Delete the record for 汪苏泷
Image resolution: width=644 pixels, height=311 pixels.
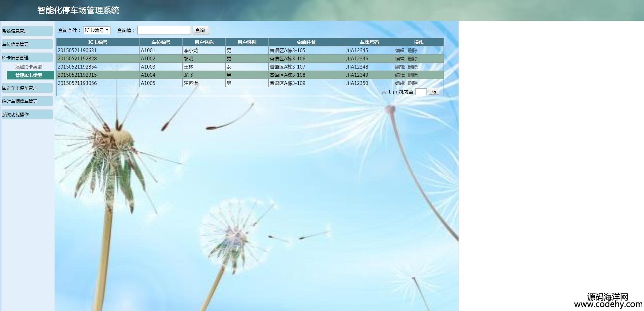click(413, 83)
